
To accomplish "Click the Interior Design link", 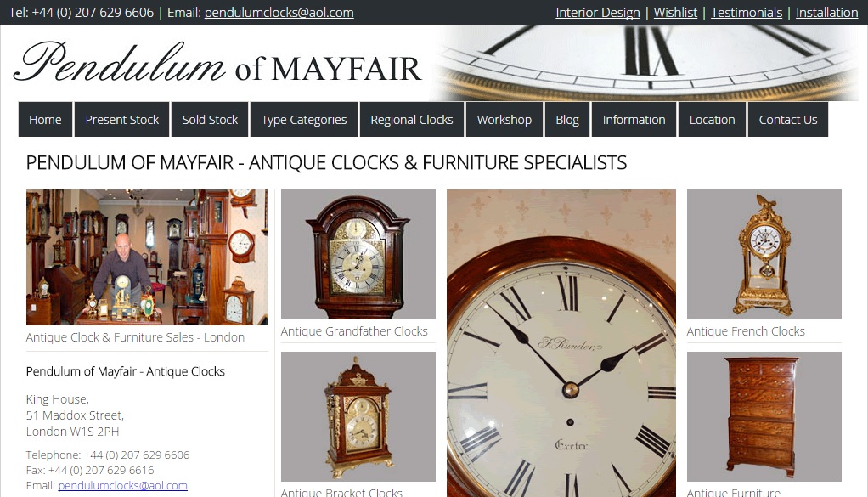I will tap(598, 13).
